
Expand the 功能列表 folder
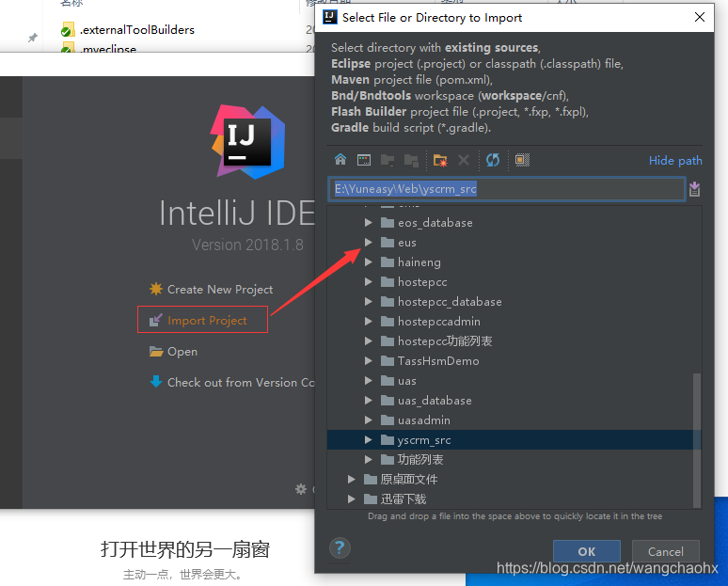[x=368, y=460]
